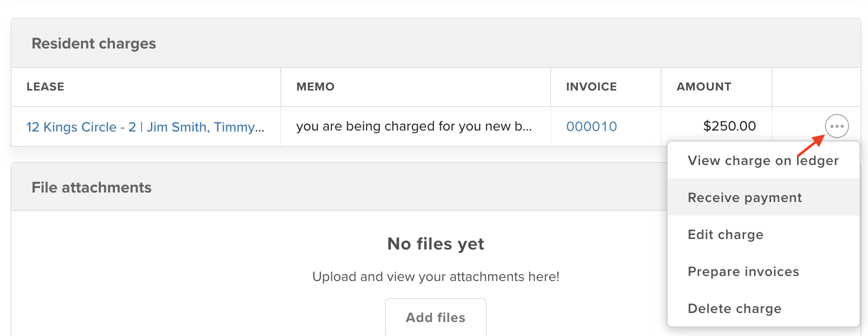Click the three-dot options icon in charge row

(x=837, y=126)
